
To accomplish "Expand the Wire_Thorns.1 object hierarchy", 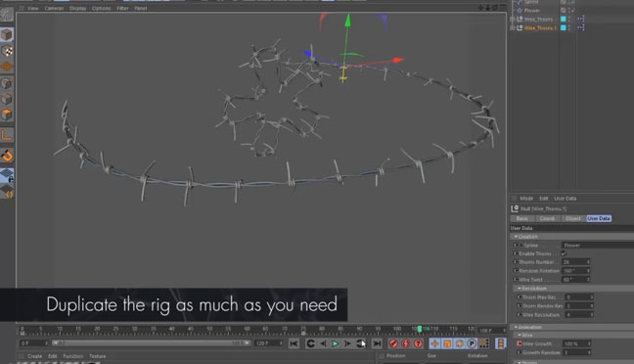I will pos(513,27).
